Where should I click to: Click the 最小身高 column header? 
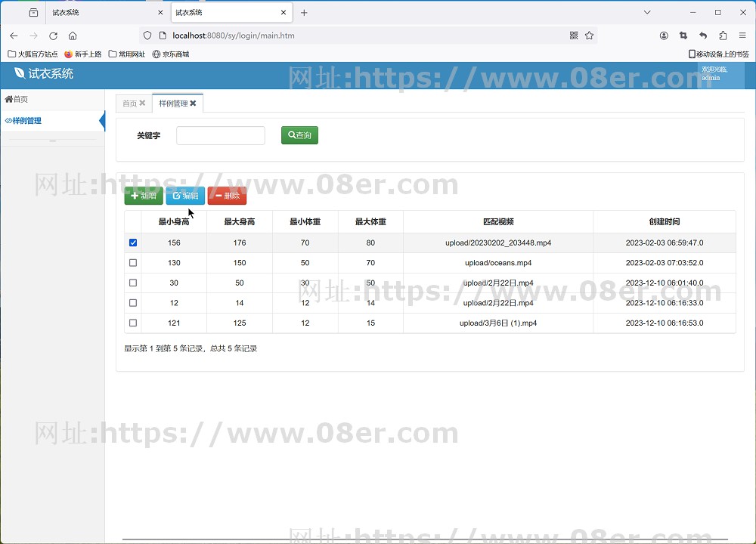(174, 221)
